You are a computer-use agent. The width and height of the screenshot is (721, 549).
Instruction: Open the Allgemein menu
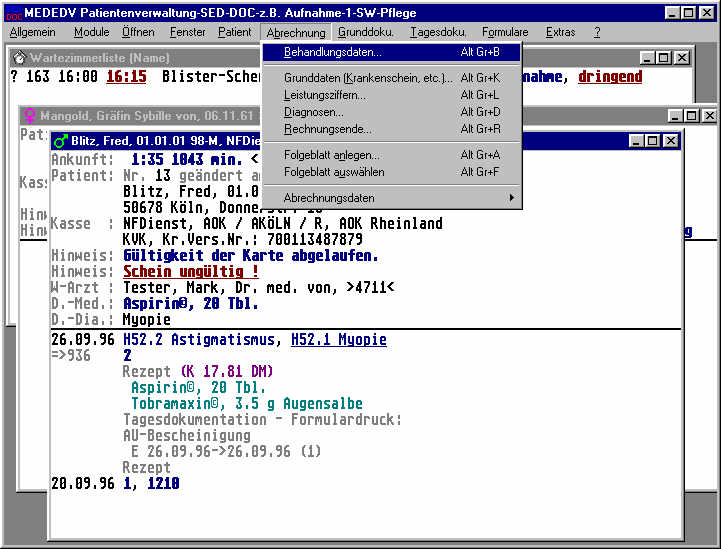[x=33, y=32]
